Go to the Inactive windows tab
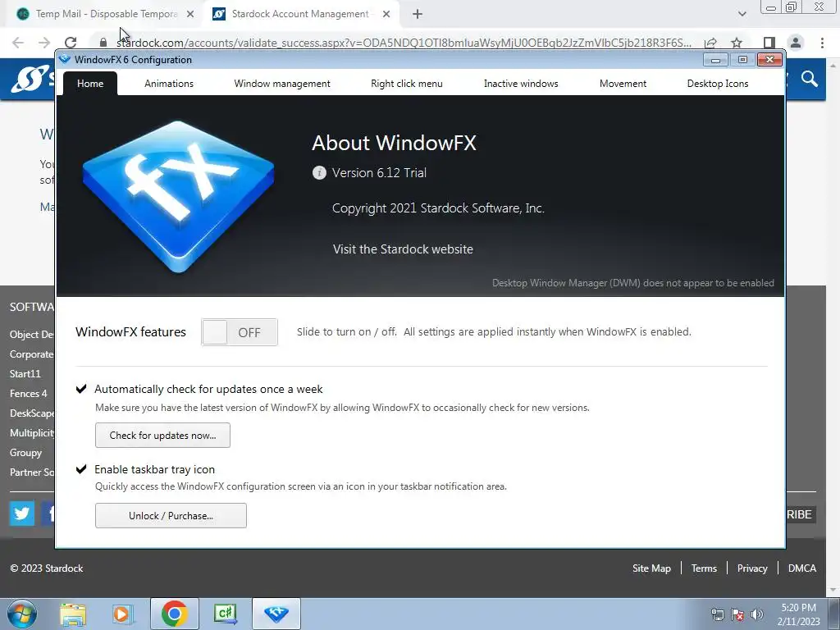 pyautogui.click(x=521, y=84)
